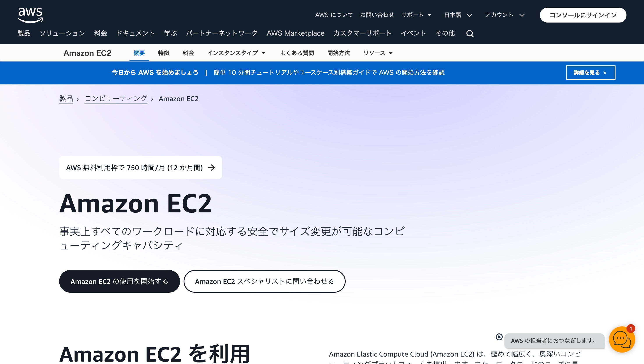Click the AWS logo icon
644x364 pixels.
[30, 15]
